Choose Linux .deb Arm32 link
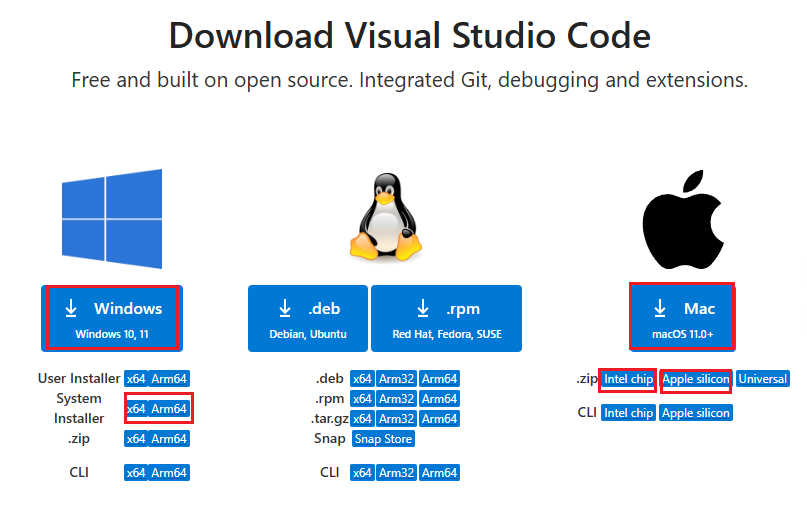 click(396, 379)
